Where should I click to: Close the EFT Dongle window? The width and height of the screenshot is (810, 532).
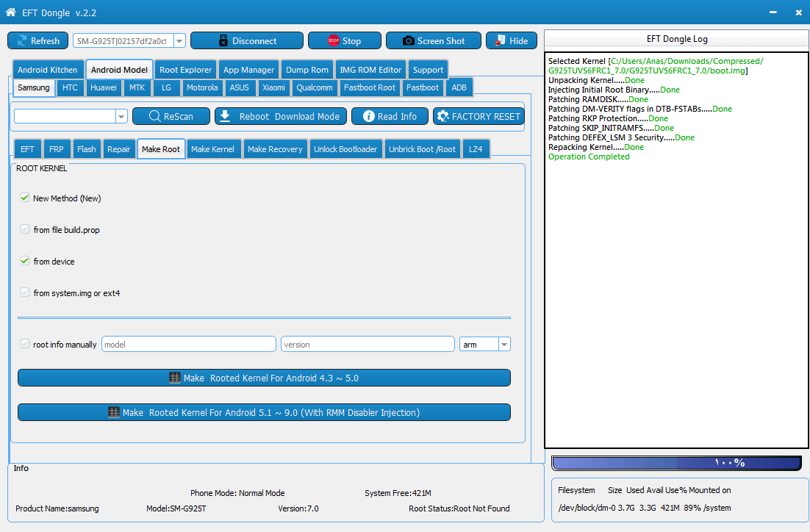click(x=799, y=12)
